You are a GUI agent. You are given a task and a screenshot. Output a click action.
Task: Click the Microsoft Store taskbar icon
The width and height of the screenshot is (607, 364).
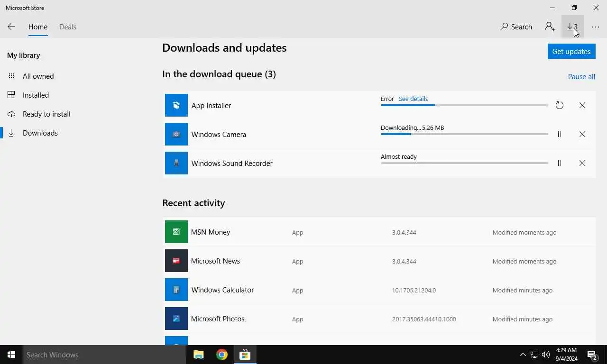coord(245,355)
